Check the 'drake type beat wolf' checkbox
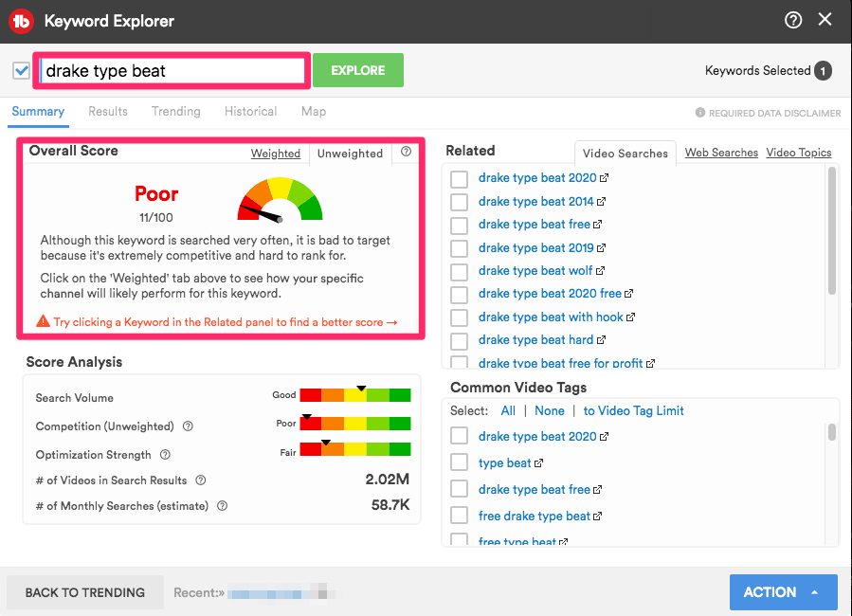The height and width of the screenshot is (616, 852). coord(459,271)
